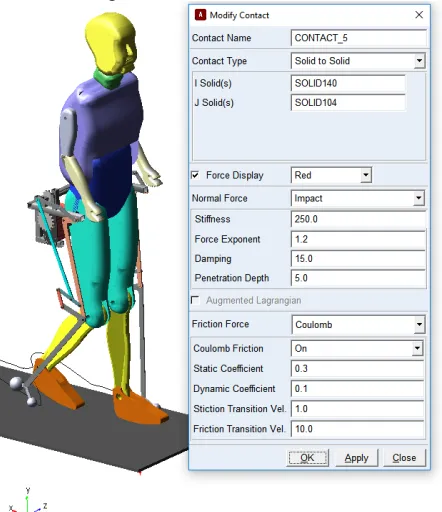Click the Friction Force label

coord(220,324)
